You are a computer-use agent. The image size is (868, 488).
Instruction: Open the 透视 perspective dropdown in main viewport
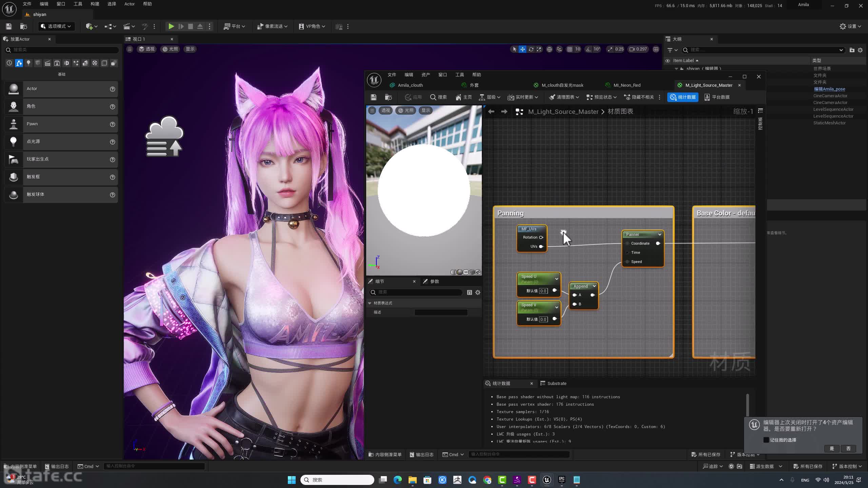pos(146,49)
